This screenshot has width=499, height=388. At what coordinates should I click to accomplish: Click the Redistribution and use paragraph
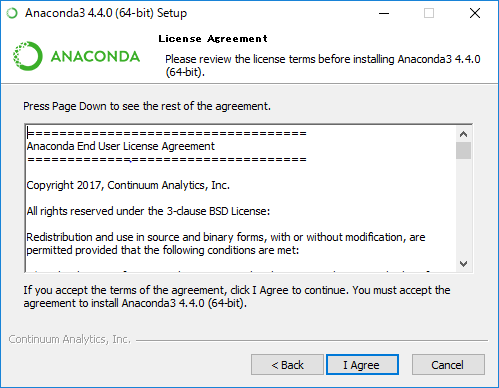click(x=226, y=243)
